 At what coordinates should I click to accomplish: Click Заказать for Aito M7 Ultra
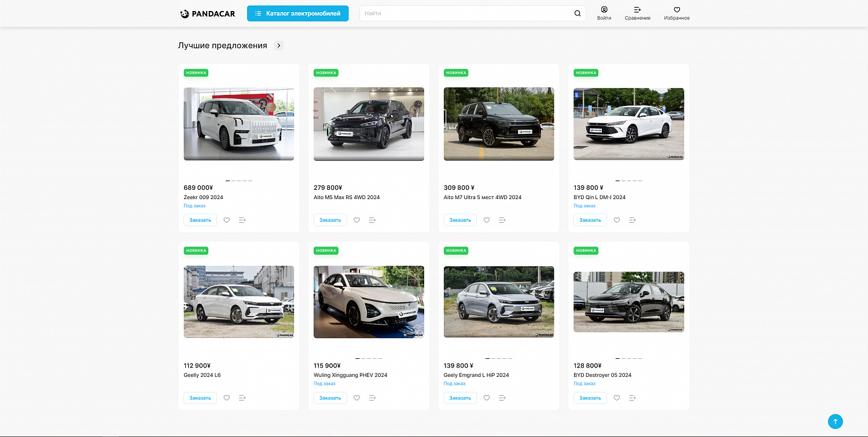(460, 220)
